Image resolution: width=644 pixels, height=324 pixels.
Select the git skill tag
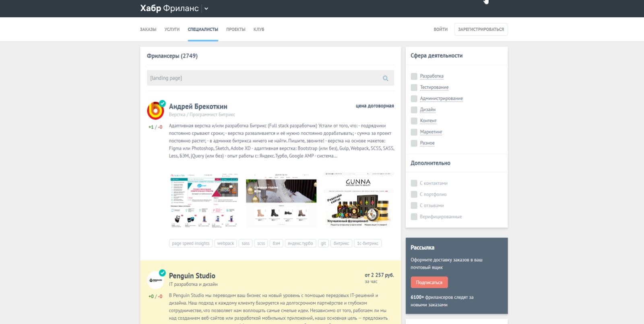tap(323, 244)
